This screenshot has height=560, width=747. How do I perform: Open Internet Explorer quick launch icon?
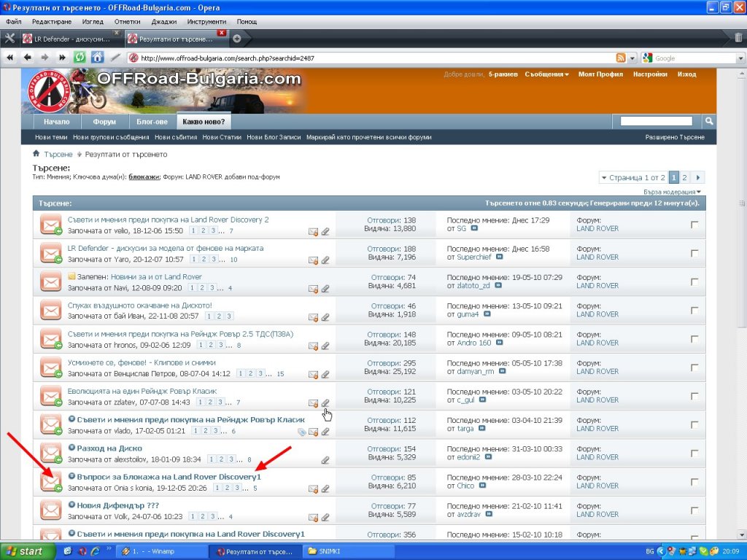tap(96, 551)
